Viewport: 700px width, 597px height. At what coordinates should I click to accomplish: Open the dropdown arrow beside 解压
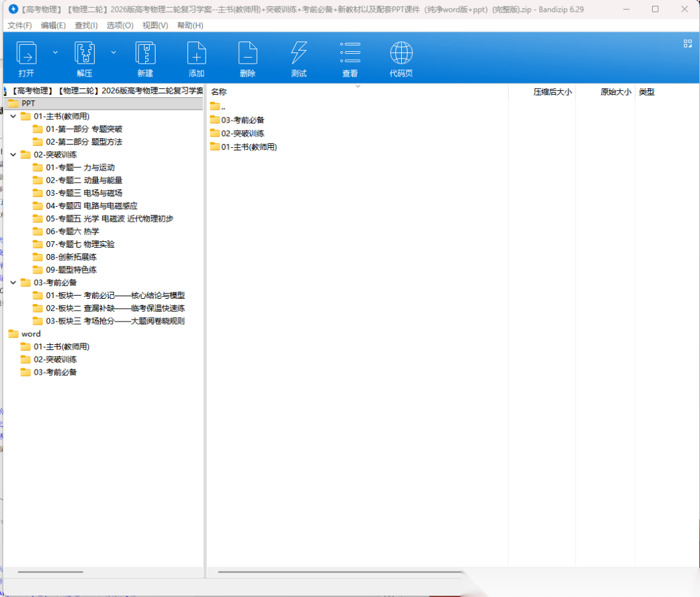click(x=113, y=52)
